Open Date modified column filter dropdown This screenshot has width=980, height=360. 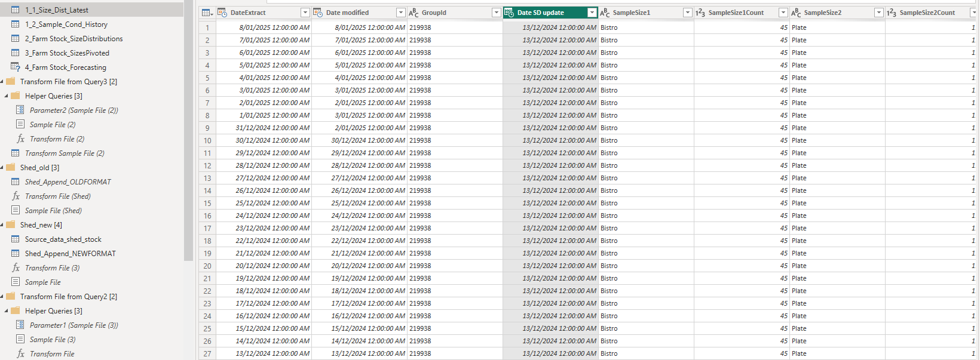point(400,13)
